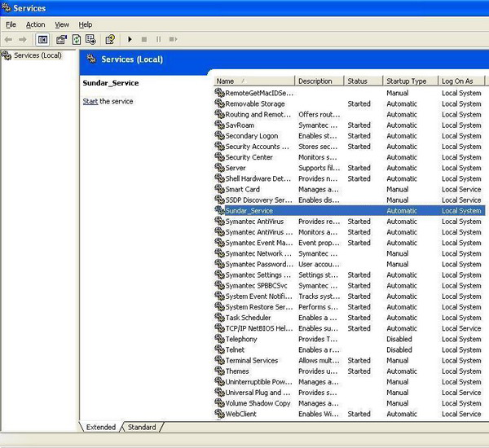The image size is (489, 448).
Task: Select the Symantec Event Ma... service
Action: tap(350, 243)
